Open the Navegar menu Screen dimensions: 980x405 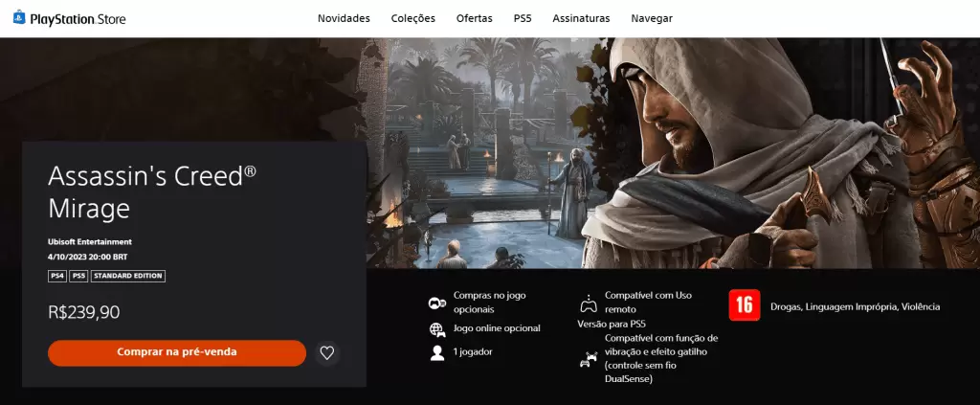point(652,18)
